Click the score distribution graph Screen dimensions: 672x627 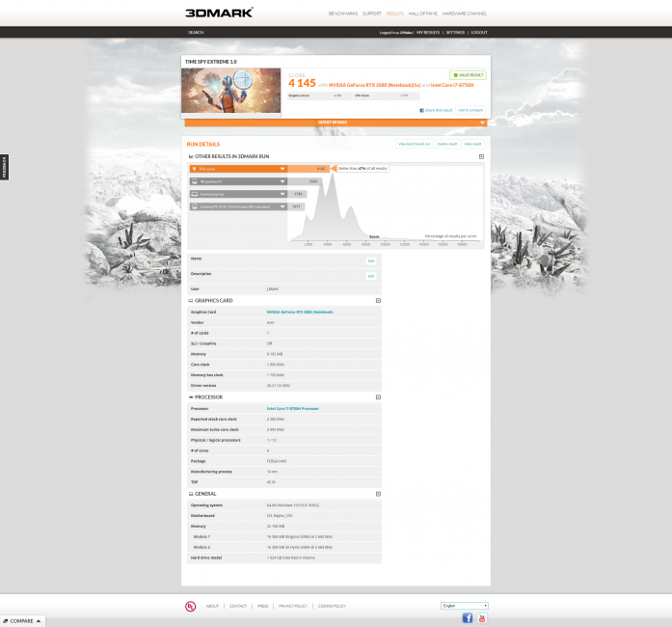tap(386, 205)
